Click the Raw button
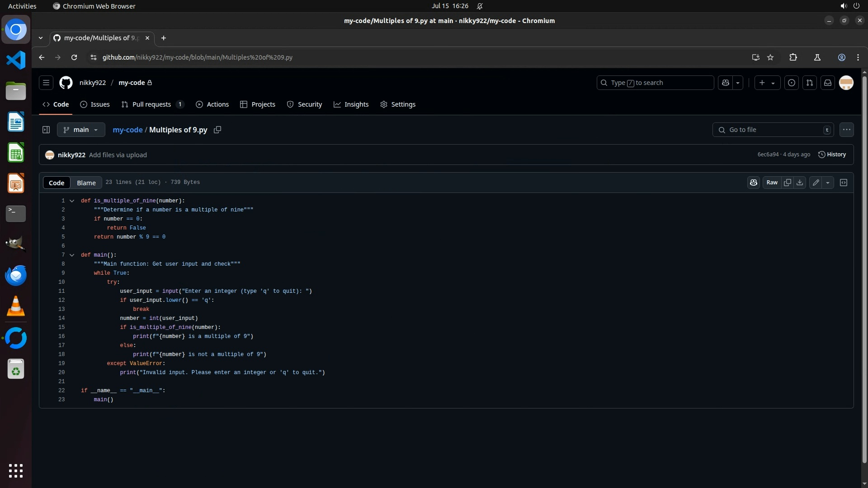 772,183
